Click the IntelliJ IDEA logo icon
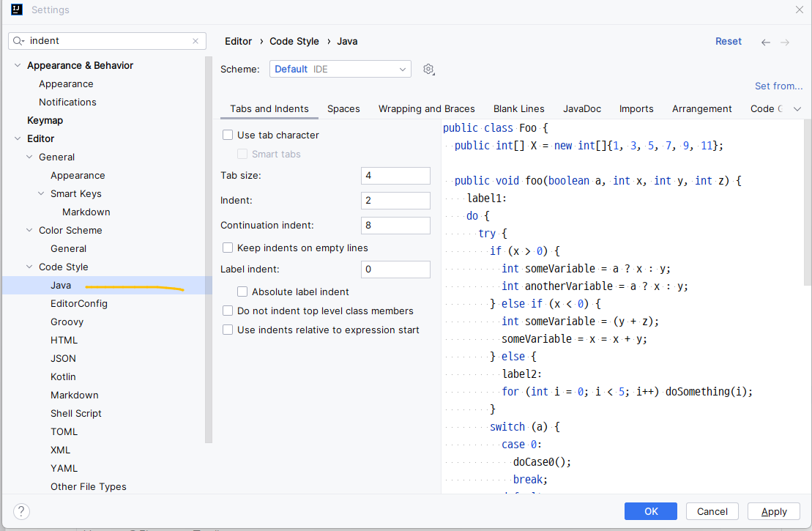Image resolution: width=812 pixels, height=531 pixels. [x=17, y=10]
